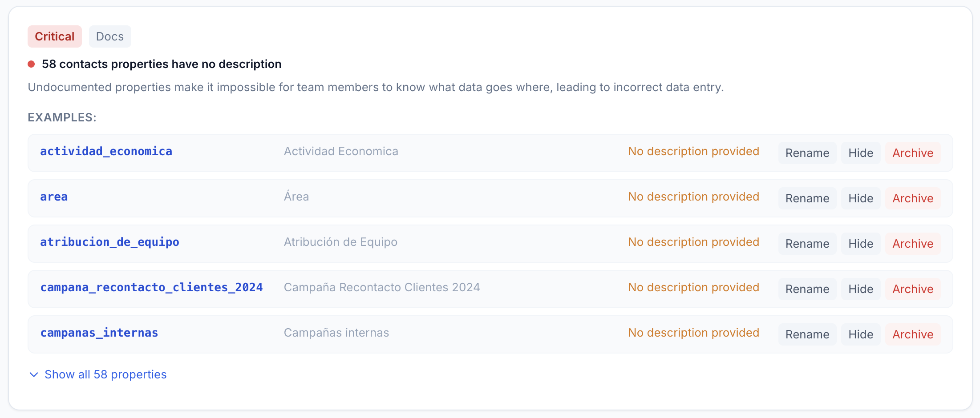980x418 pixels.
Task: Archive the campanas_internas property
Action: click(912, 334)
